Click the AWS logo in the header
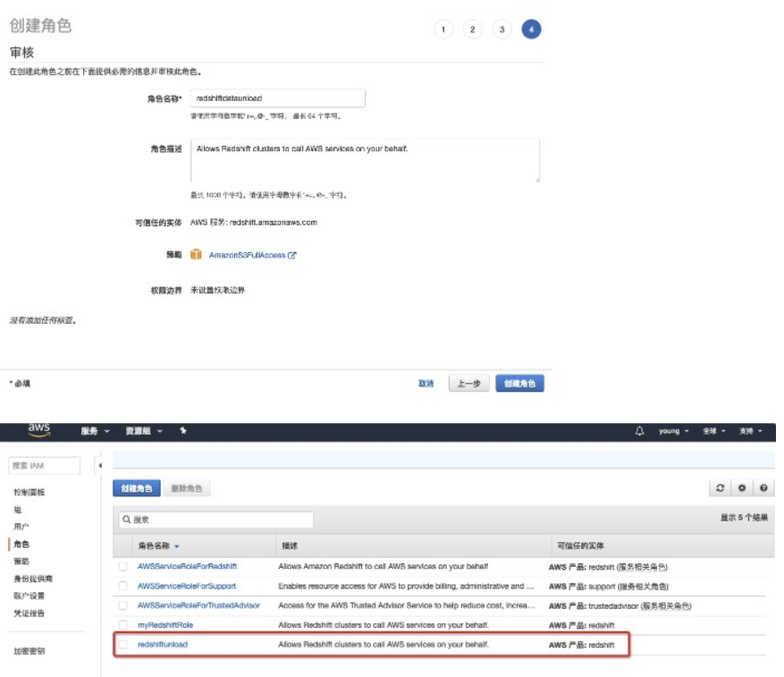 click(39, 430)
